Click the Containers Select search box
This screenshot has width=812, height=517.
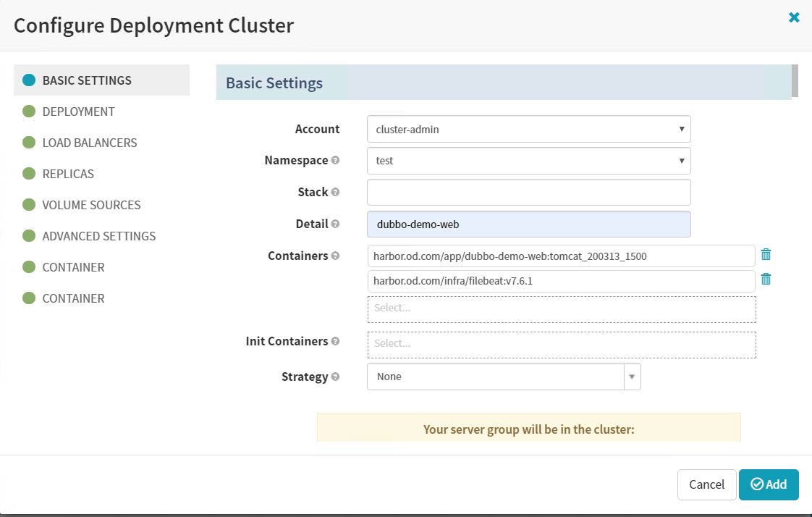(562, 308)
